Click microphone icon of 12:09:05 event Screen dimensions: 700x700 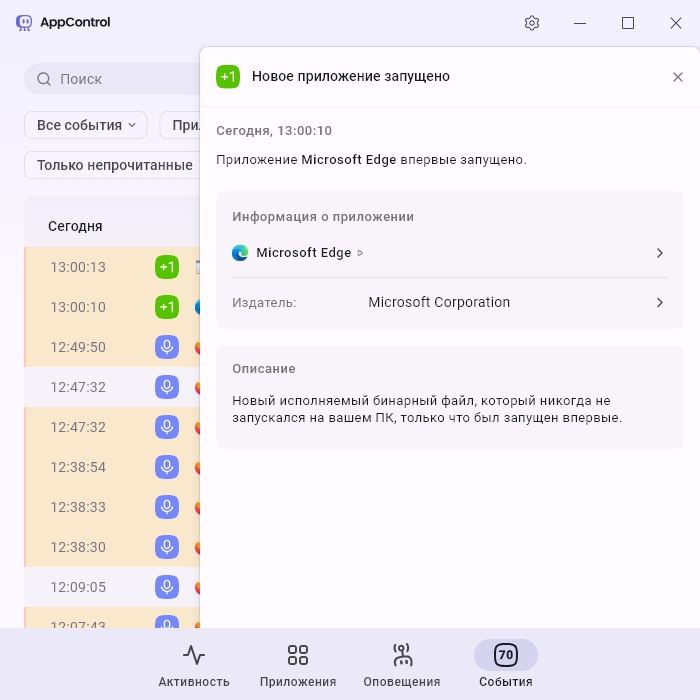coord(167,587)
